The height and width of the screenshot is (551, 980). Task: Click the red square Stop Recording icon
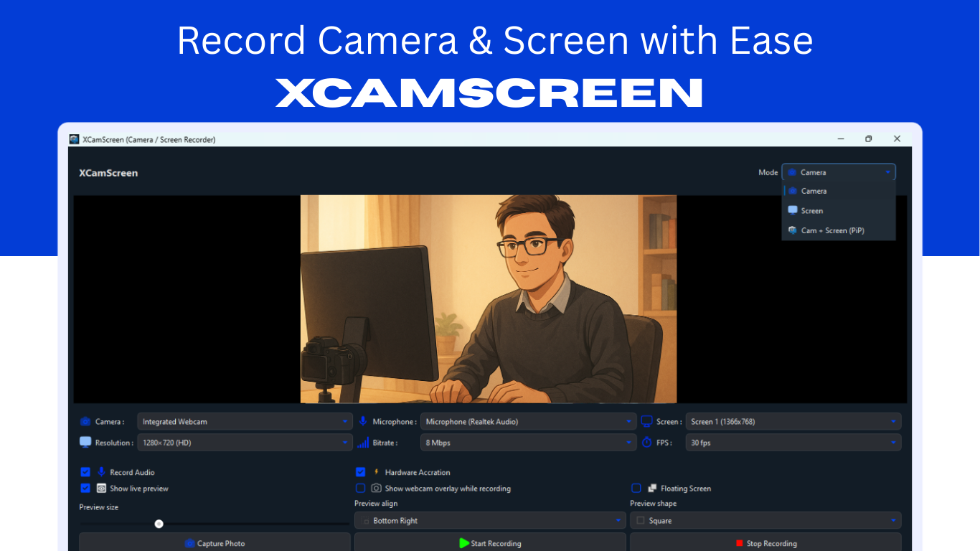pos(740,543)
